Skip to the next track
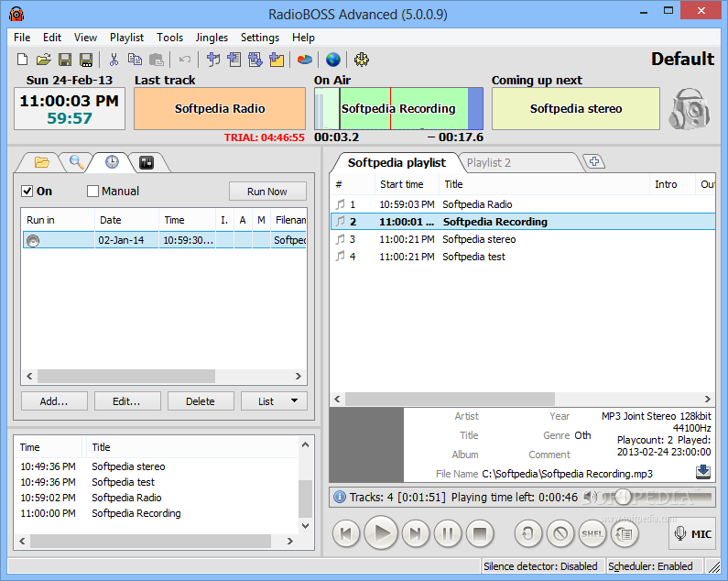The width and height of the screenshot is (728, 581). [416, 533]
